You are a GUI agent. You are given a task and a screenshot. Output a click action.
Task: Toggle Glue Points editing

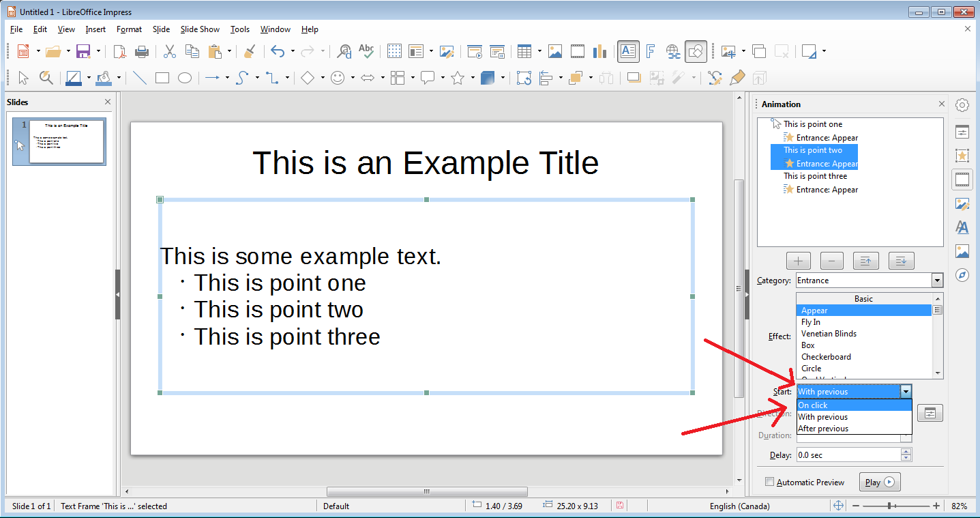[737, 78]
